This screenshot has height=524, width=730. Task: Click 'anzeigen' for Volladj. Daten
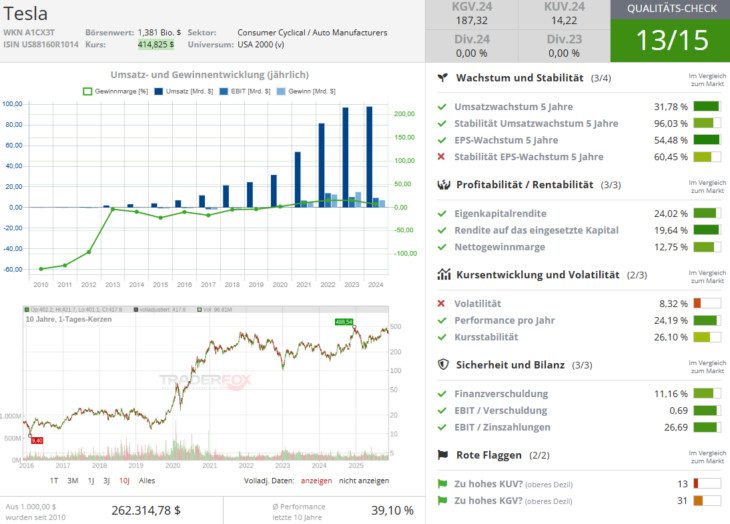[319, 480]
